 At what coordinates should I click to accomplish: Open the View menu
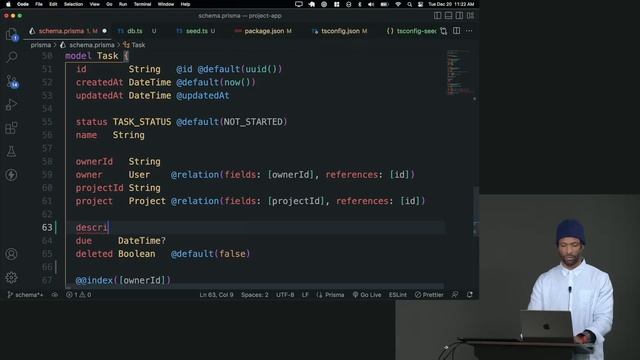(95, 4)
